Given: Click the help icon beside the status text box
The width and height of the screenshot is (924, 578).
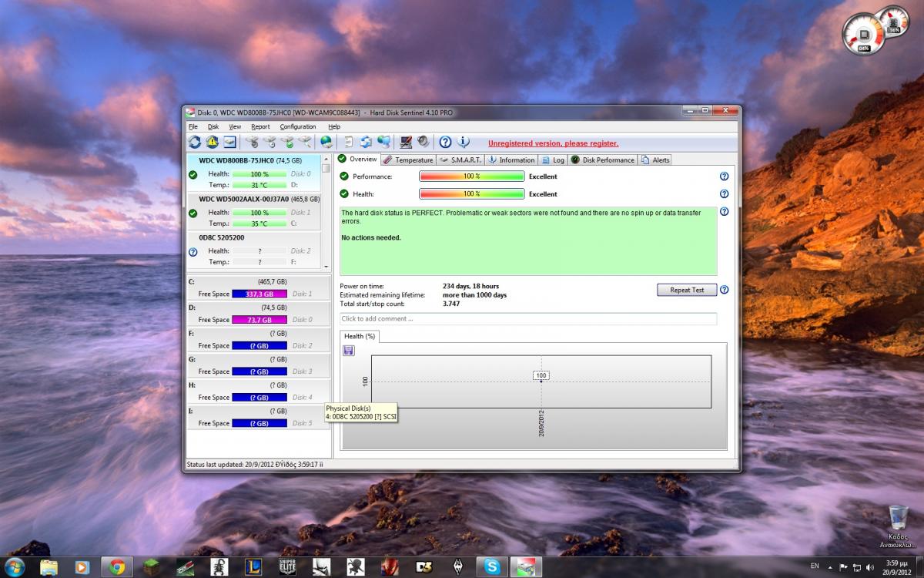Looking at the screenshot, I should (724, 211).
